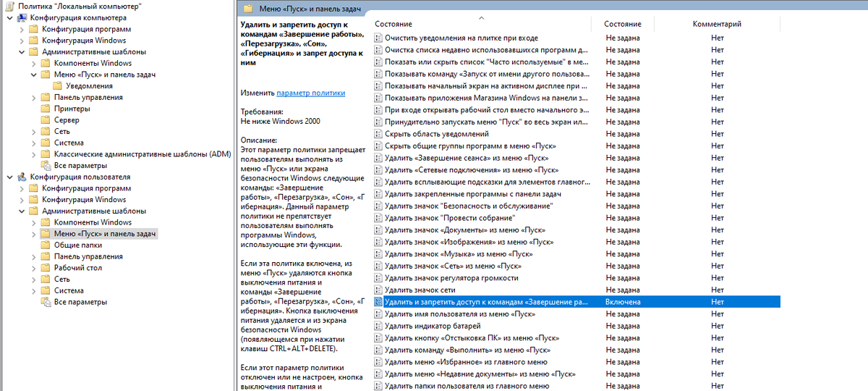
Task: Click policy icon for «Удалить индикатор батарей»
Action: click(x=378, y=326)
